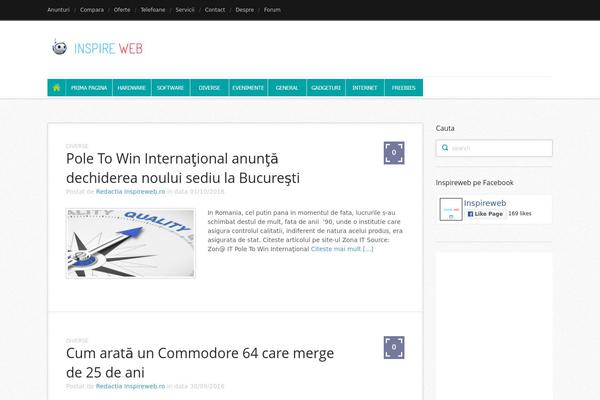The width and height of the screenshot is (600, 400).
Task: Open the Telefoane top menu link
Action: 153,10
